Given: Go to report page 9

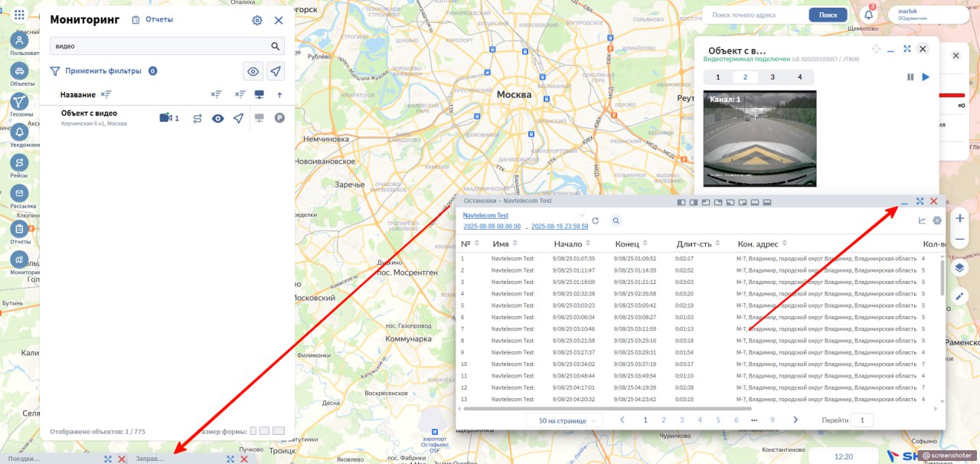Looking at the screenshot, I should [x=773, y=420].
